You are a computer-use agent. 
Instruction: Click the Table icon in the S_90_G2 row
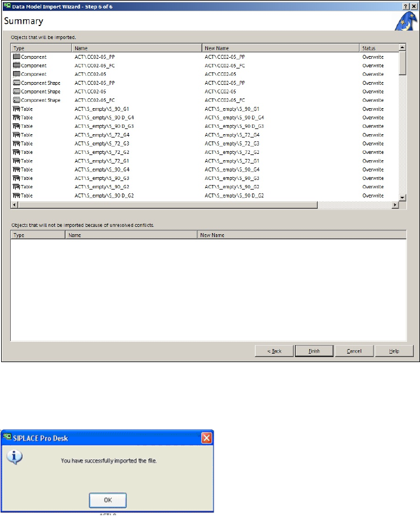tap(16, 186)
